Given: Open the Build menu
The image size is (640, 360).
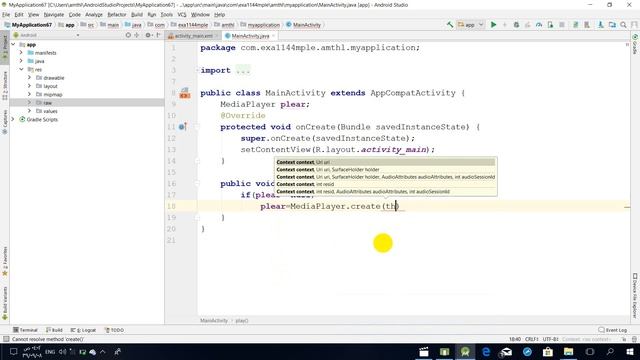Looking at the screenshot, I should coord(137,14).
